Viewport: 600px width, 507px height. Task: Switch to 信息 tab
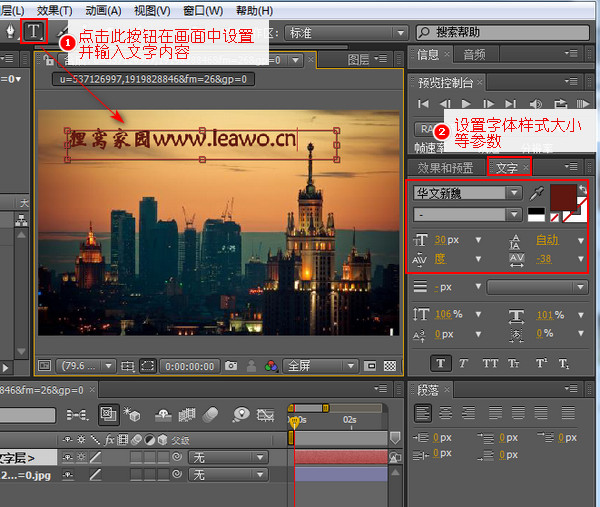click(428, 55)
